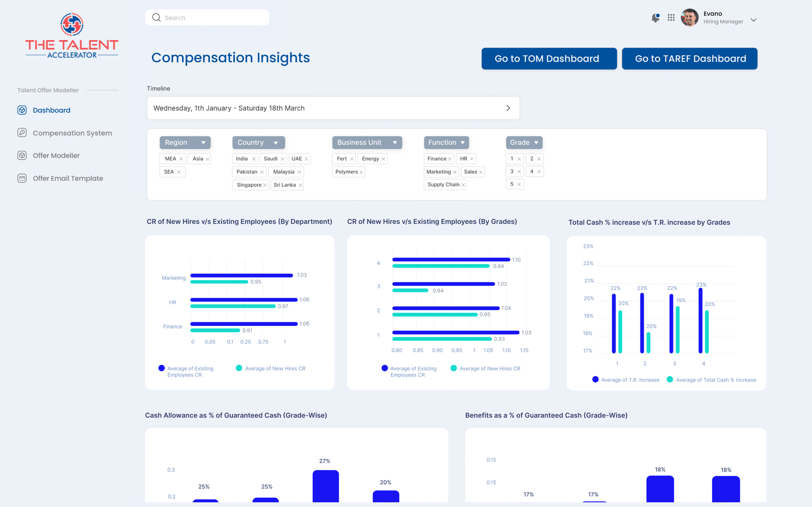The image size is (812, 507).
Task: Click The Talent Accelerator logo
Action: (72, 36)
